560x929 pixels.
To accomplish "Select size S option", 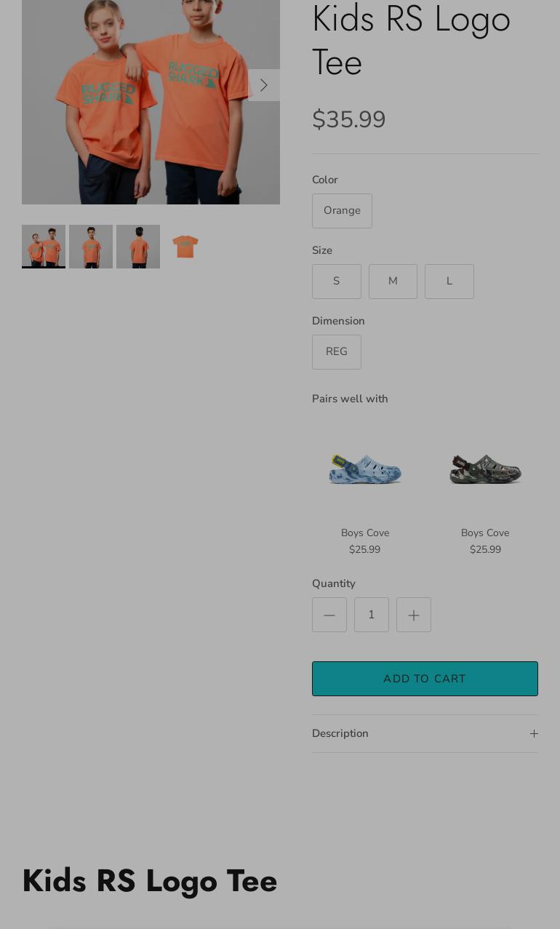I will 337,282.
